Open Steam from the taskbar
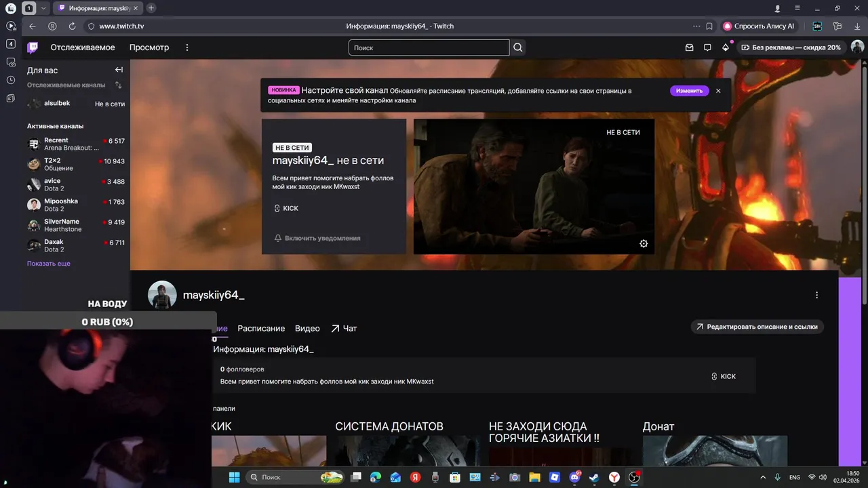868x488 pixels. point(594,477)
